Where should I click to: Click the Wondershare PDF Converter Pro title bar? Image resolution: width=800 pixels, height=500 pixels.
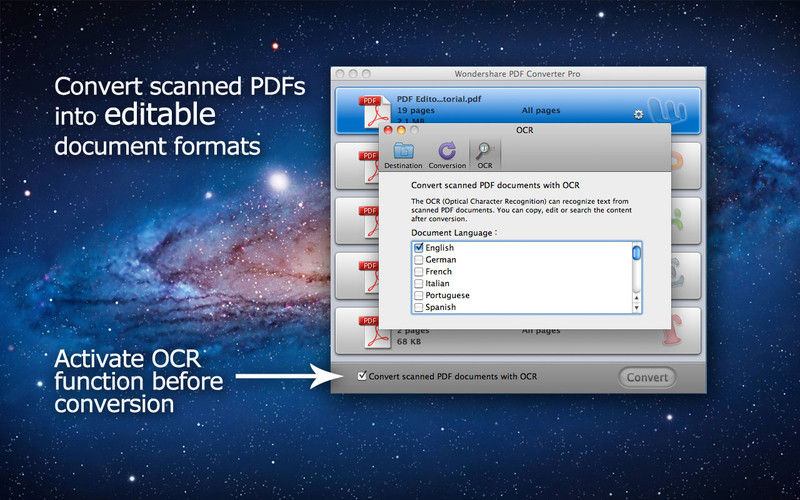pos(518,74)
